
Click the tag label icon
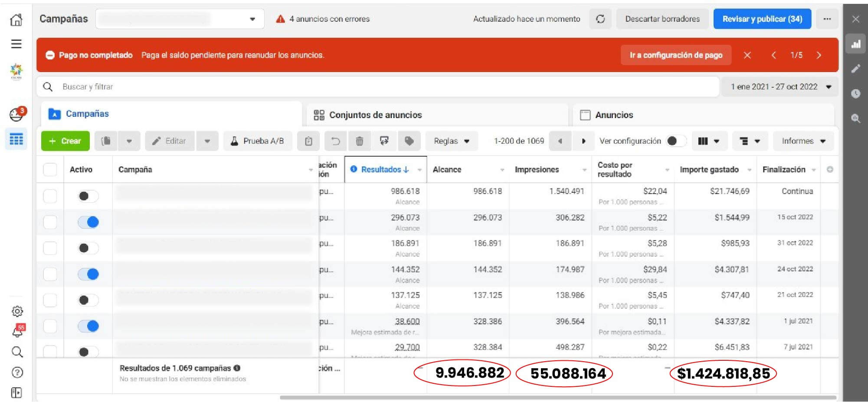pos(409,141)
